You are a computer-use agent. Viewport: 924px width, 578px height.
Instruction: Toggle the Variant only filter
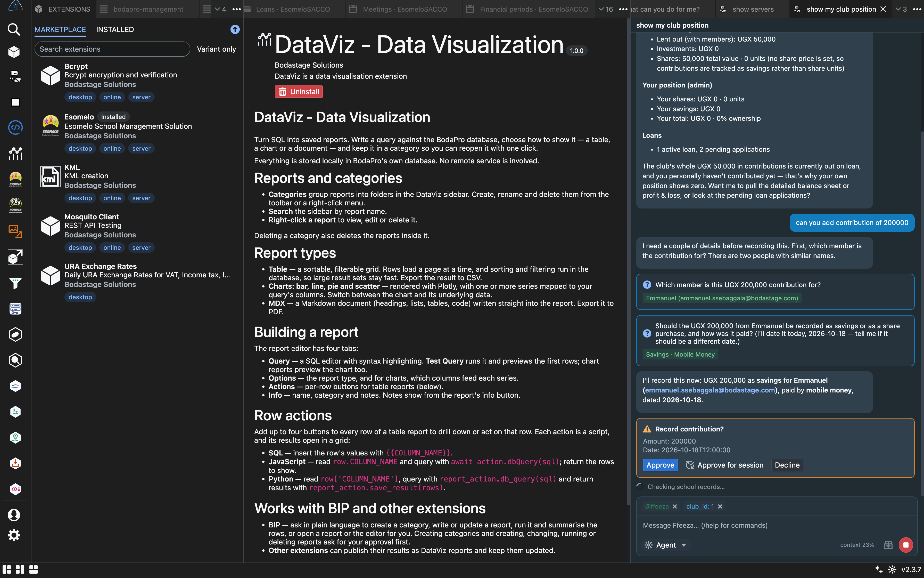click(217, 49)
